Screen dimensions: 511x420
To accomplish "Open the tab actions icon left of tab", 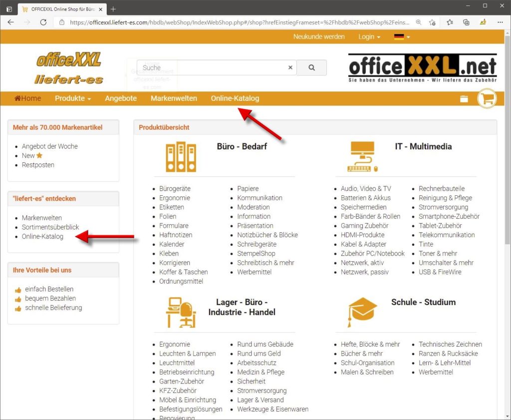I will click(9, 9).
